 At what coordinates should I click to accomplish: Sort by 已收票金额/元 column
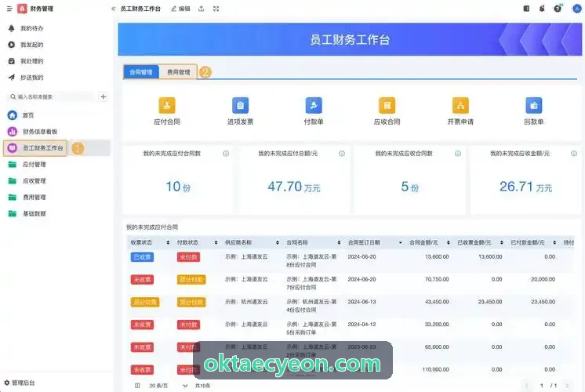click(501, 243)
